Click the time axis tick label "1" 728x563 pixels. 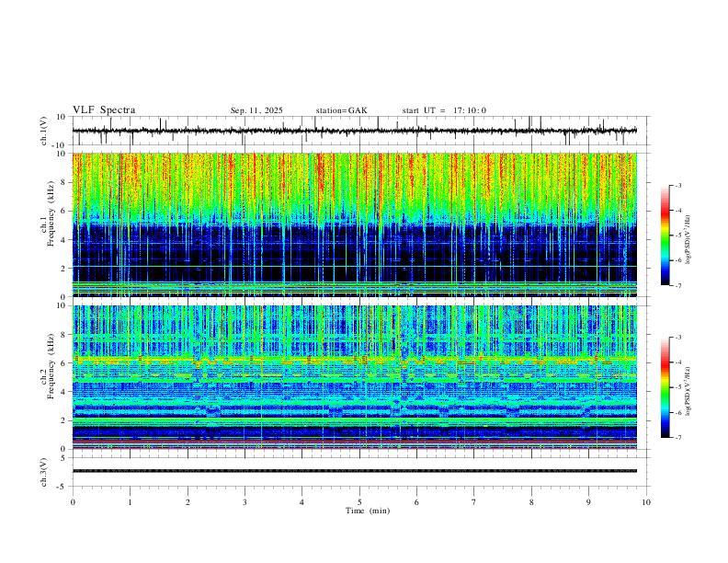pos(130,502)
